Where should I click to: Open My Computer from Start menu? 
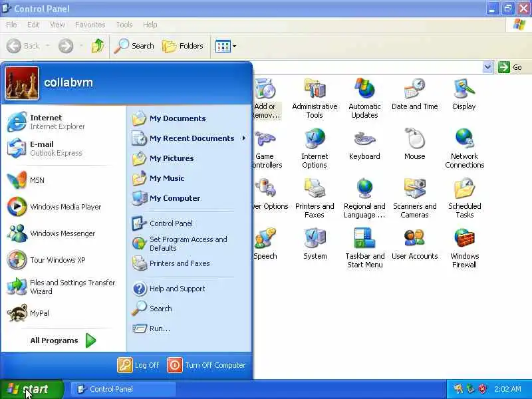point(189,198)
